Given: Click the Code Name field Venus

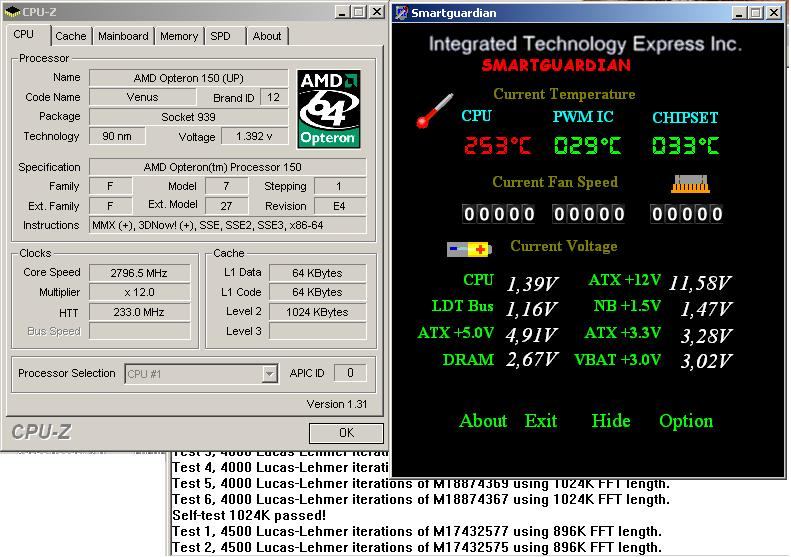Looking at the screenshot, I should (142, 97).
